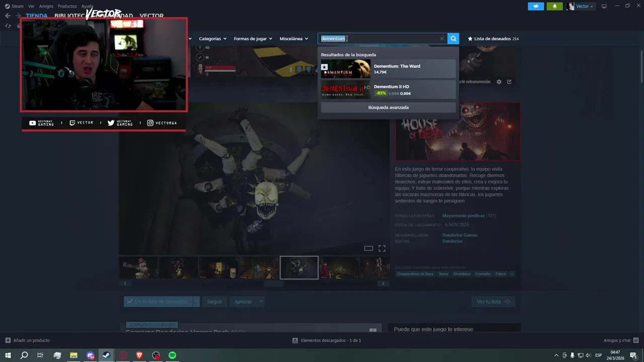Open the announcements megaphone button

point(536,6)
